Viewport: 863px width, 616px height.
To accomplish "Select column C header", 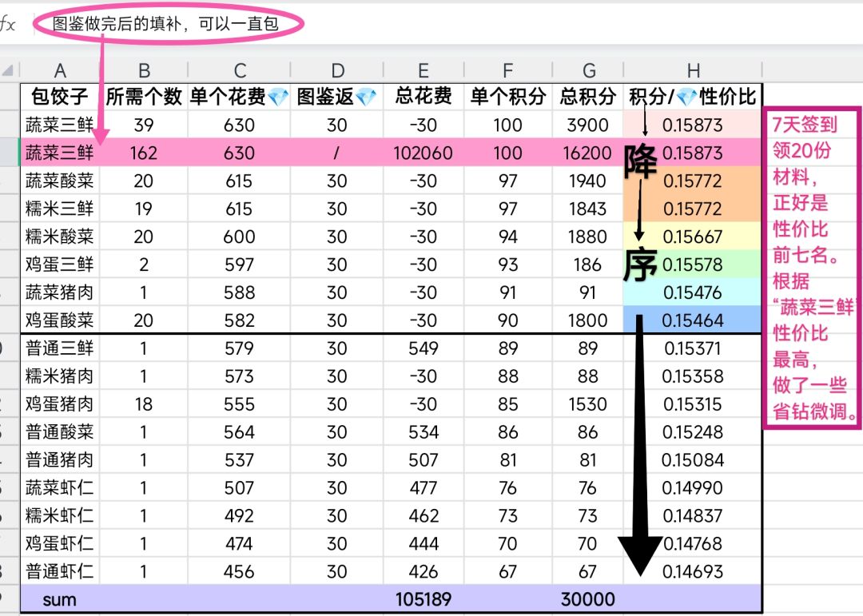I will click(x=239, y=70).
